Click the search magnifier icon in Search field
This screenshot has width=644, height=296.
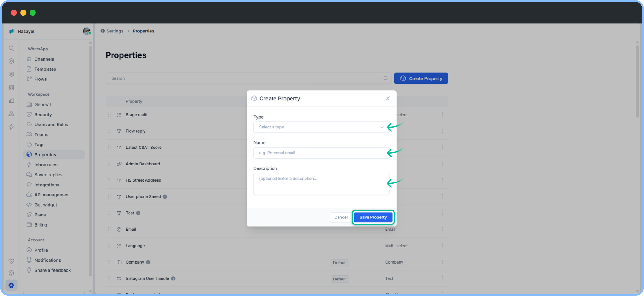[x=386, y=78]
